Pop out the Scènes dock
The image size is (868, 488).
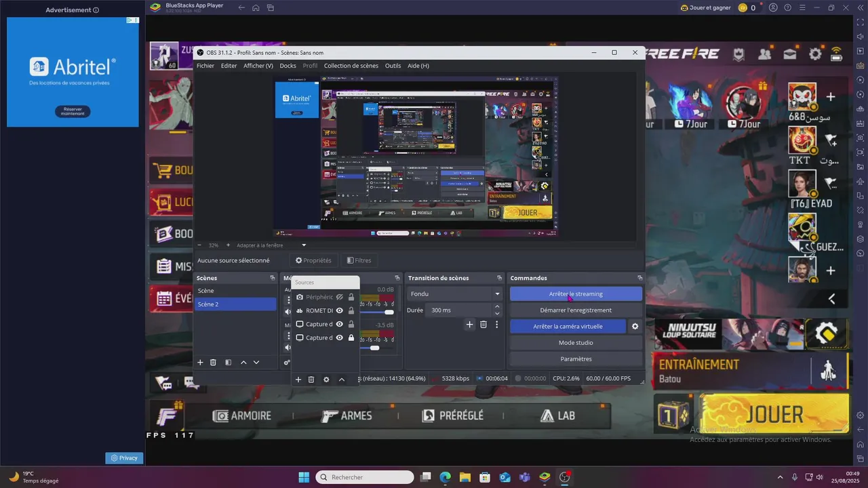click(x=273, y=278)
